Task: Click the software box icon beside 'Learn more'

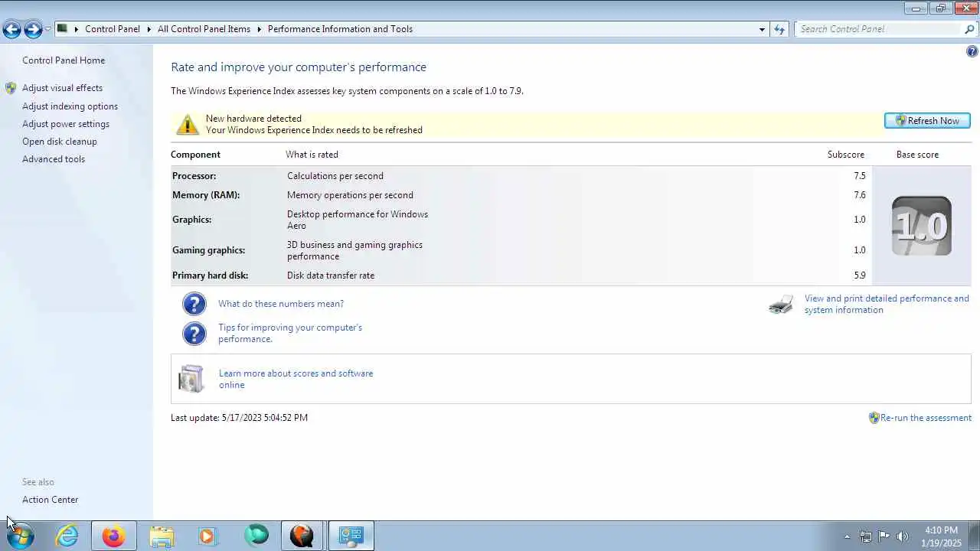Action: pyautogui.click(x=191, y=379)
